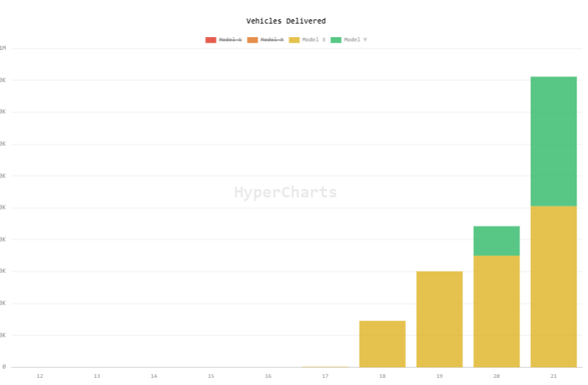Click the "Vehicles Delivered" chart title
588x385 pixels.
[x=286, y=21]
